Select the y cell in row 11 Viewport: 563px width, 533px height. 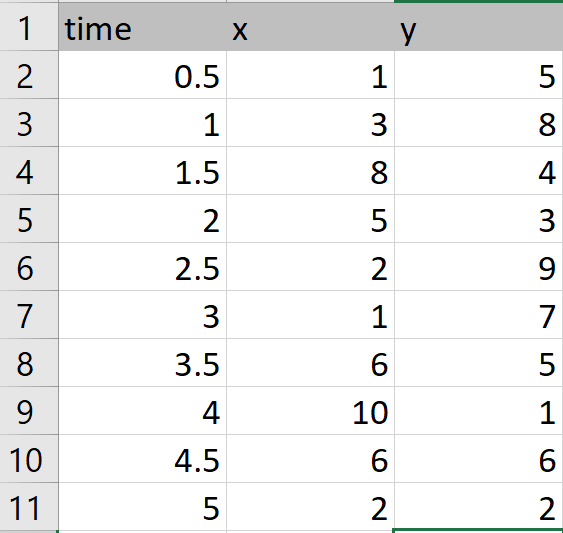pyautogui.click(x=479, y=507)
